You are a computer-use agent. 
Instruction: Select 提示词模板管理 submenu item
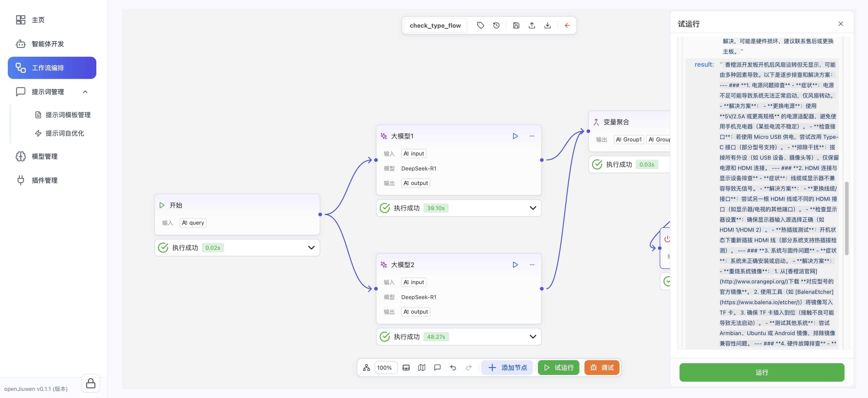68,115
